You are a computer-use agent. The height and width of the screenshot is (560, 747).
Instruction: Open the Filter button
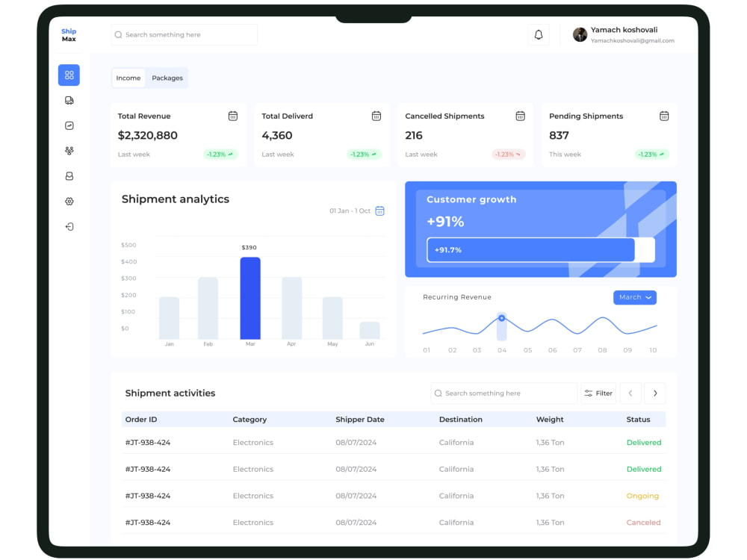[x=598, y=393]
